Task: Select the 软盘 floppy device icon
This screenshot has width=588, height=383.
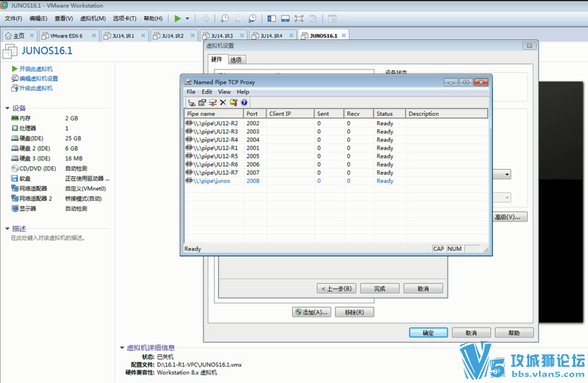Action: click(x=15, y=178)
